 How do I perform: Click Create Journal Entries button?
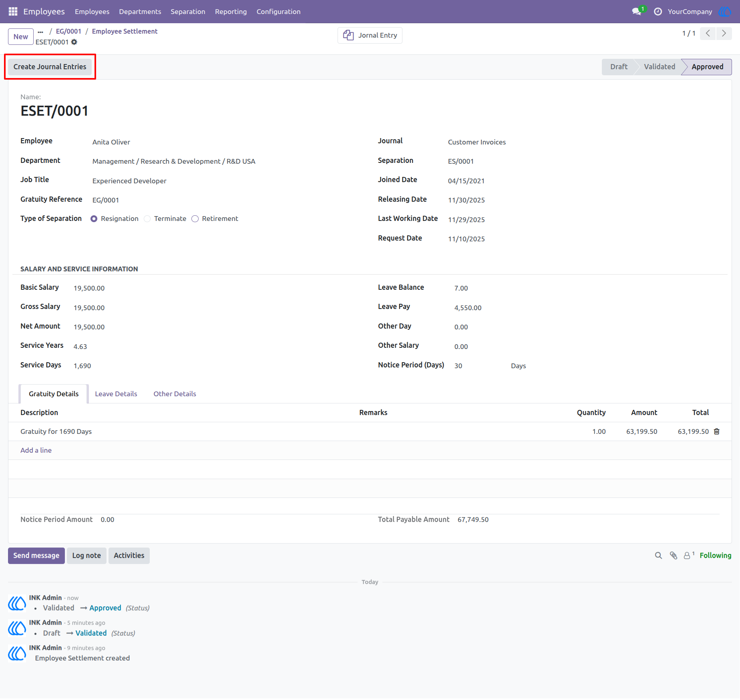point(50,67)
